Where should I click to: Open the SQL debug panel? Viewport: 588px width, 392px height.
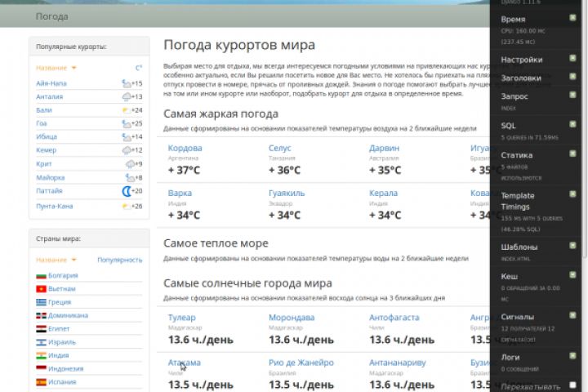click(x=508, y=126)
